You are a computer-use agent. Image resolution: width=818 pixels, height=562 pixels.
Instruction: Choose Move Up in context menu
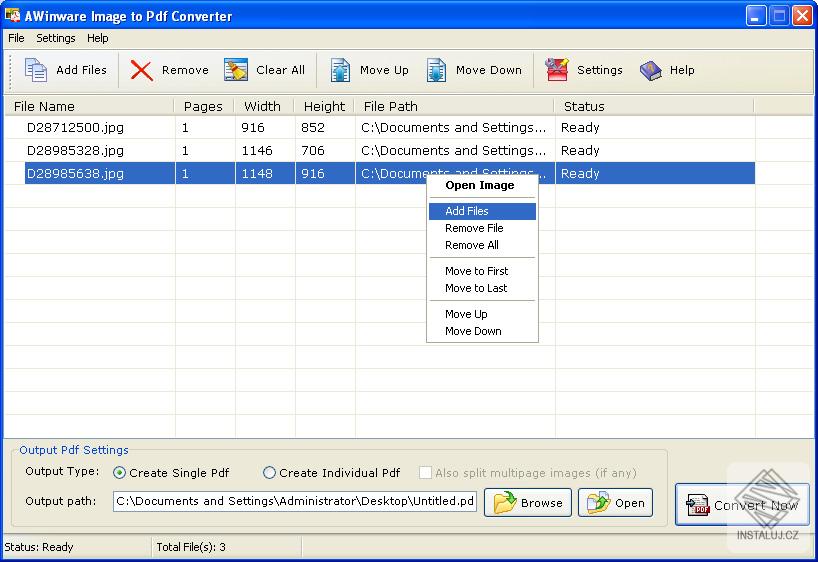482,314
